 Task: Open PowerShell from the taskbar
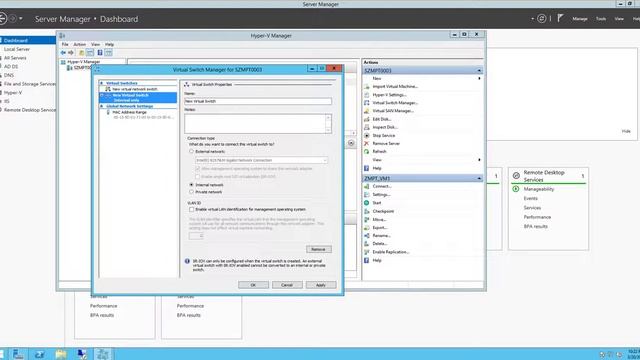pos(40,354)
